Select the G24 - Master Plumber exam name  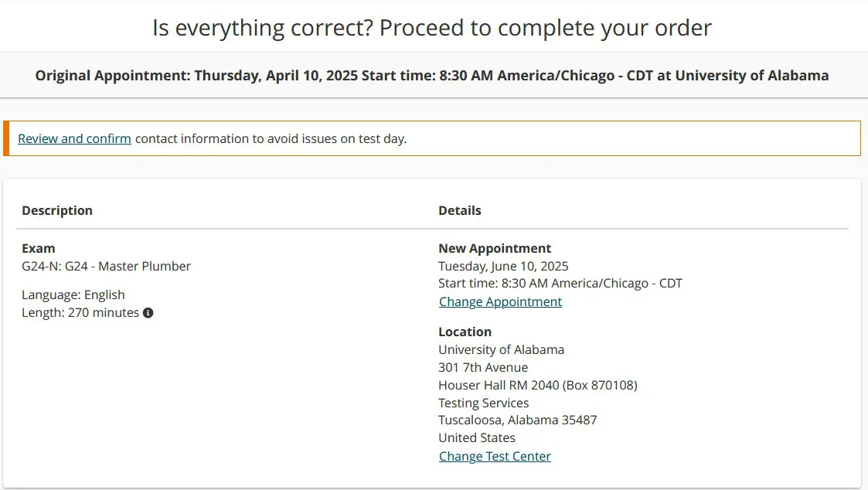(x=107, y=266)
